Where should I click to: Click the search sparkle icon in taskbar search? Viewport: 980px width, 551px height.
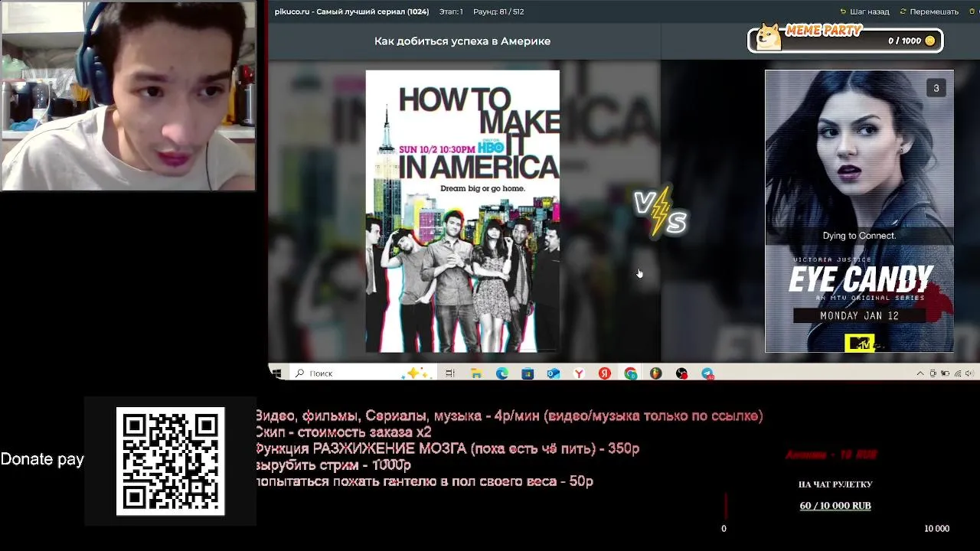417,373
